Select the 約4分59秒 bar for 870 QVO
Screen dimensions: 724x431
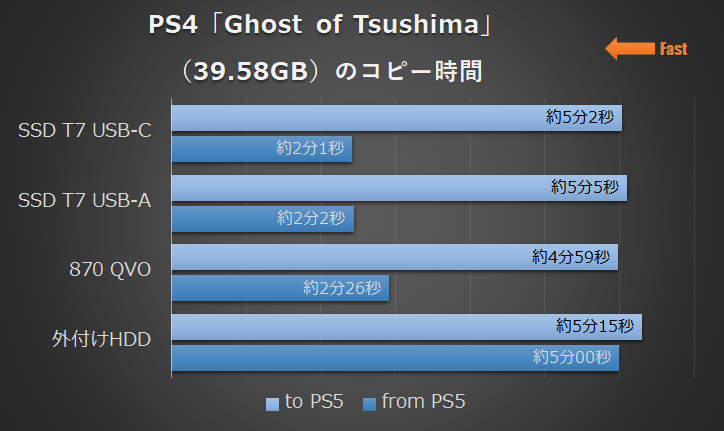pyautogui.click(x=395, y=257)
